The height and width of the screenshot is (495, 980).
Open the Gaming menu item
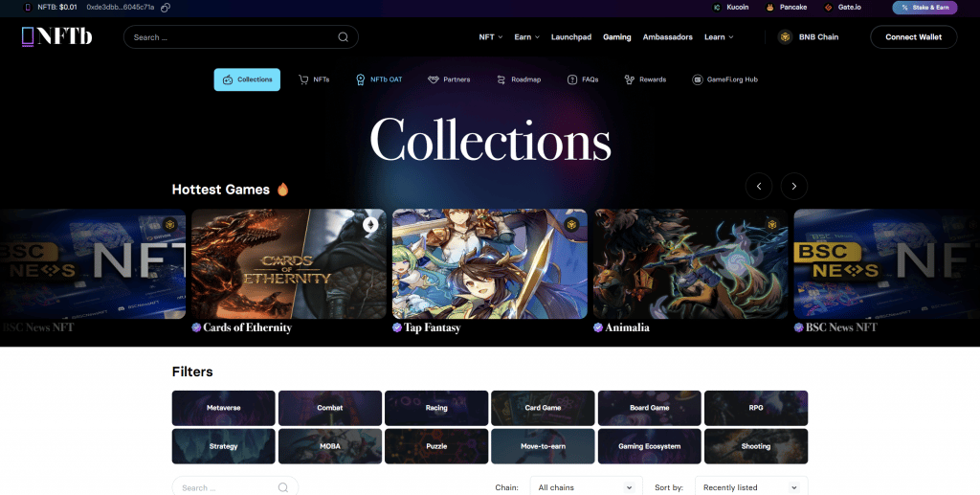617,37
